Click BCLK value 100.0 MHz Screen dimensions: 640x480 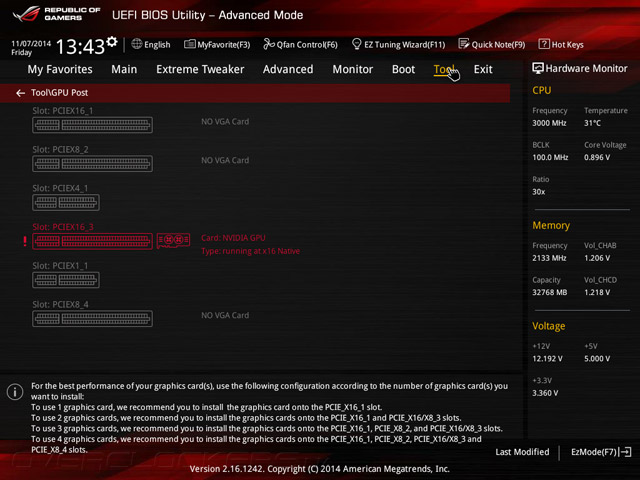coord(550,157)
